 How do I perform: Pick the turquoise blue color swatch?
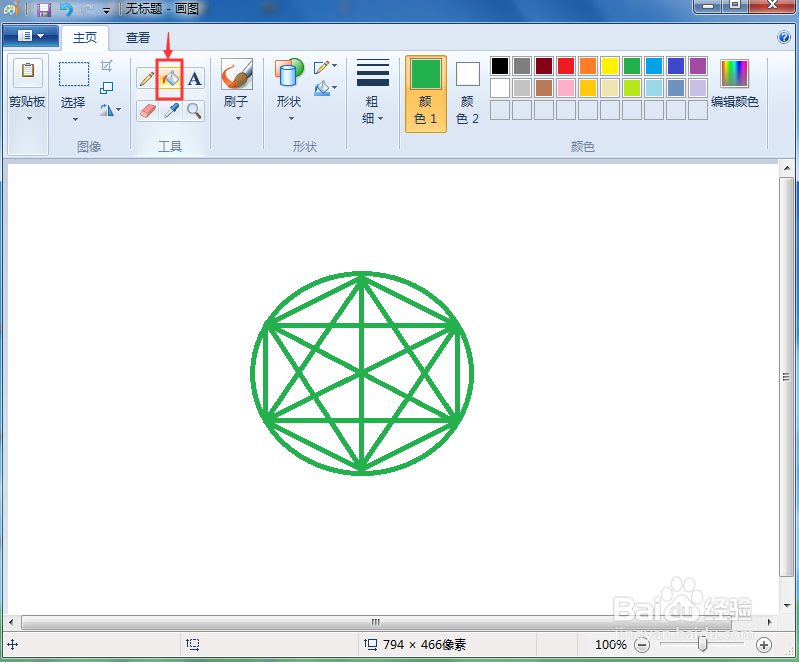coord(654,66)
